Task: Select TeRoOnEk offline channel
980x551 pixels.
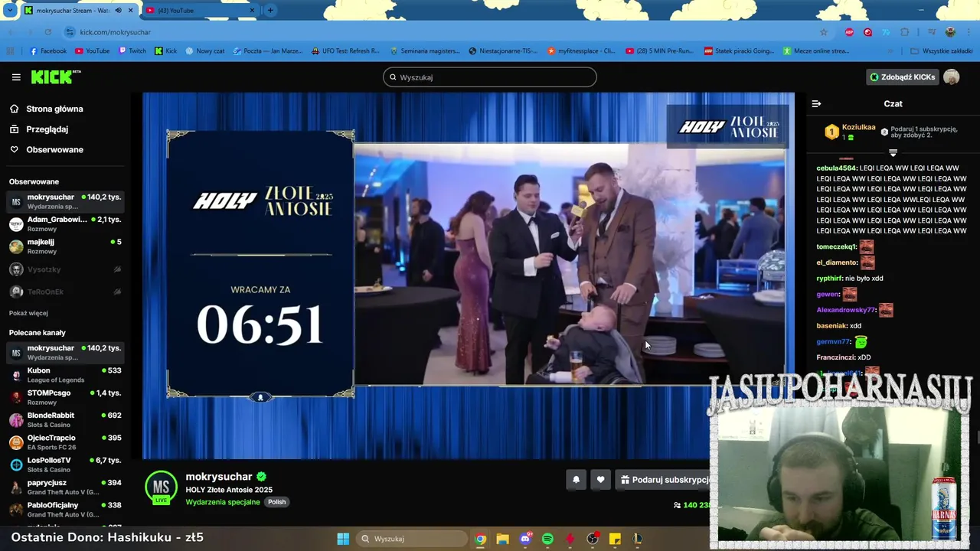Action: (65, 292)
